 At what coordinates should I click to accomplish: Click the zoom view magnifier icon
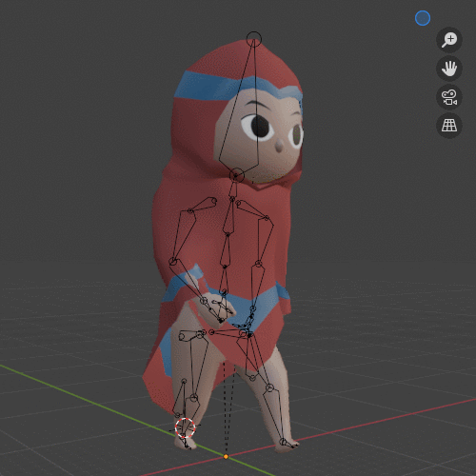(449, 40)
